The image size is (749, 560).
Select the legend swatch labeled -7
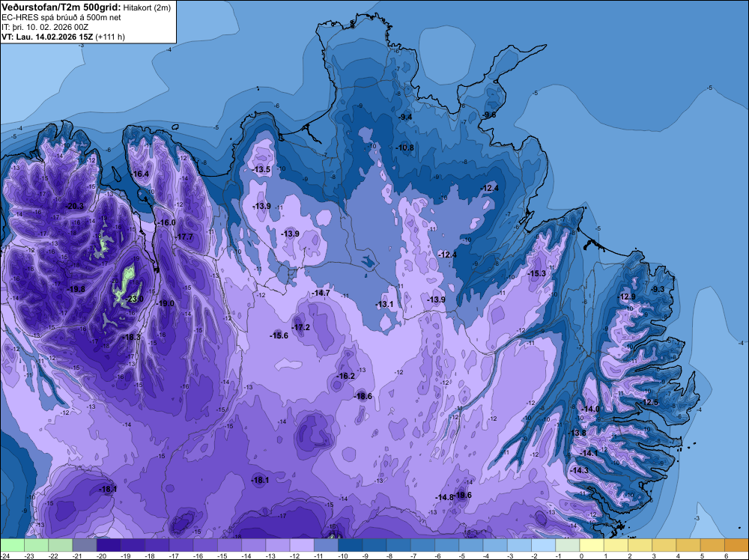[422, 545]
